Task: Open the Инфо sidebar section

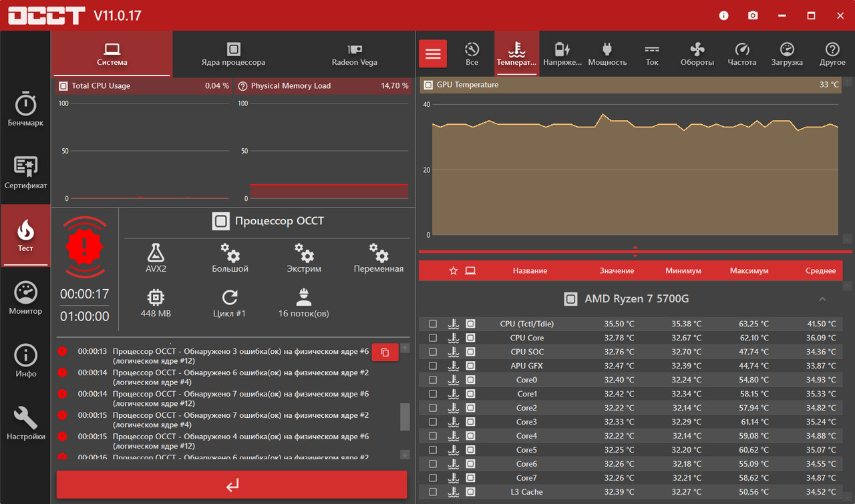Action: [x=25, y=360]
